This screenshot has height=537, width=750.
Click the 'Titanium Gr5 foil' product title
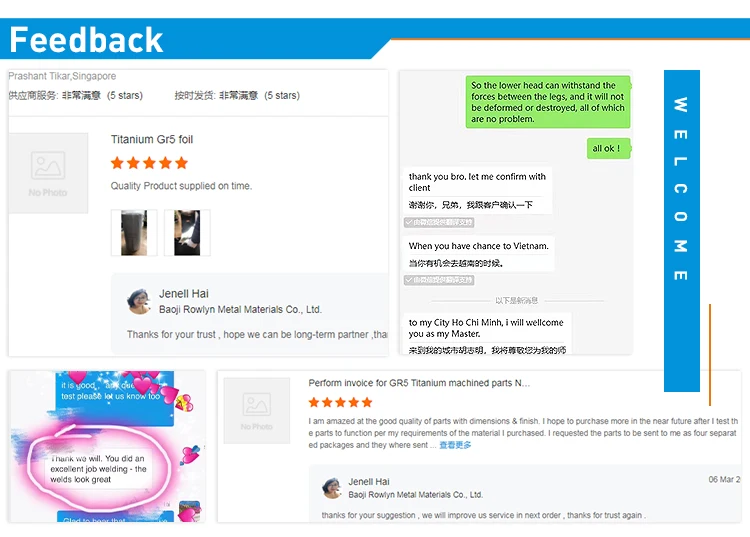pos(152,139)
